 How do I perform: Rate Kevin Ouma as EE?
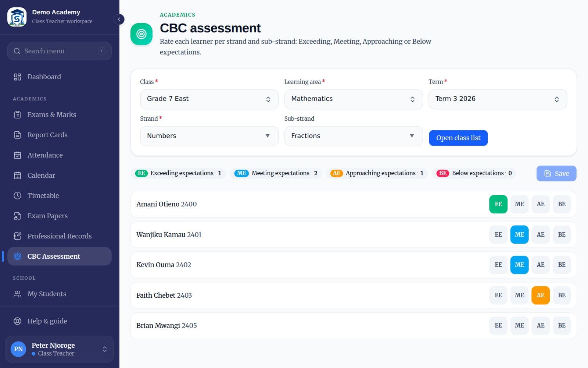click(x=498, y=265)
